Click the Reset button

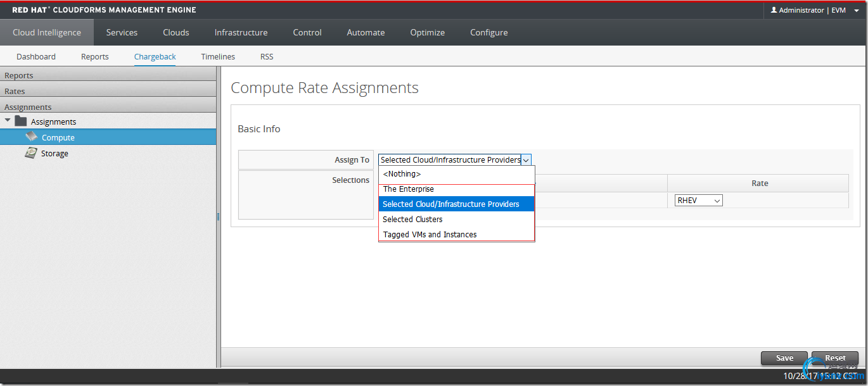835,358
